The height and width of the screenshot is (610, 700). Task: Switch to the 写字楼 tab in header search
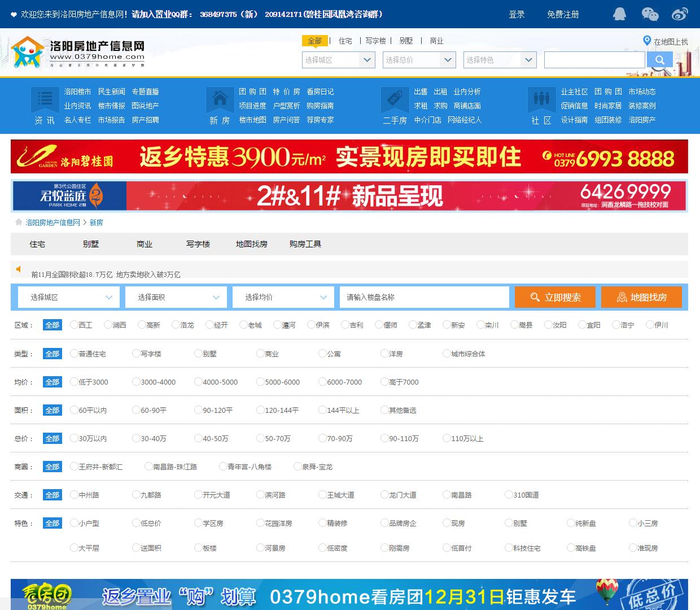pyautogui.click(x=375, y=41)
